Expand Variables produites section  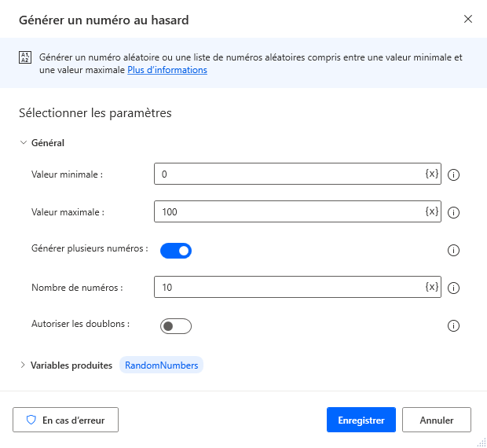(x=23, y=365)
